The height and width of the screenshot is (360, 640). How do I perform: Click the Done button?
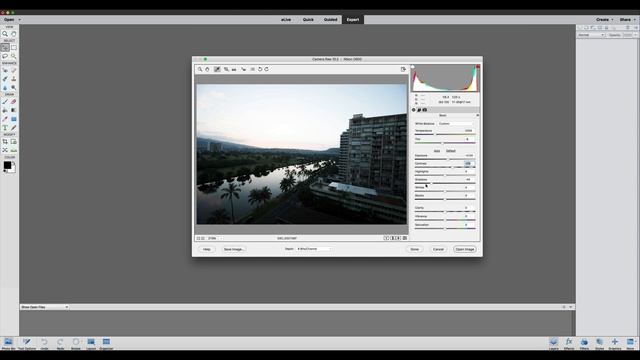click(415, 249)
